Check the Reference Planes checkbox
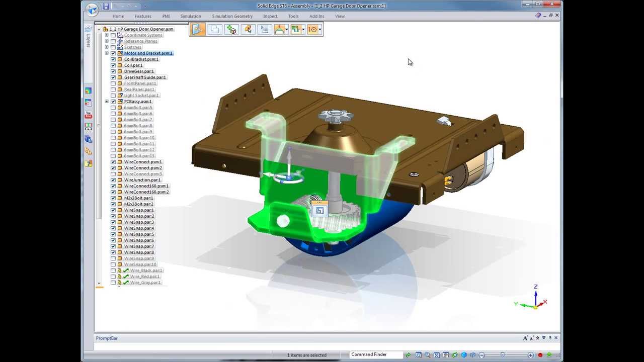 coord(113,41)
